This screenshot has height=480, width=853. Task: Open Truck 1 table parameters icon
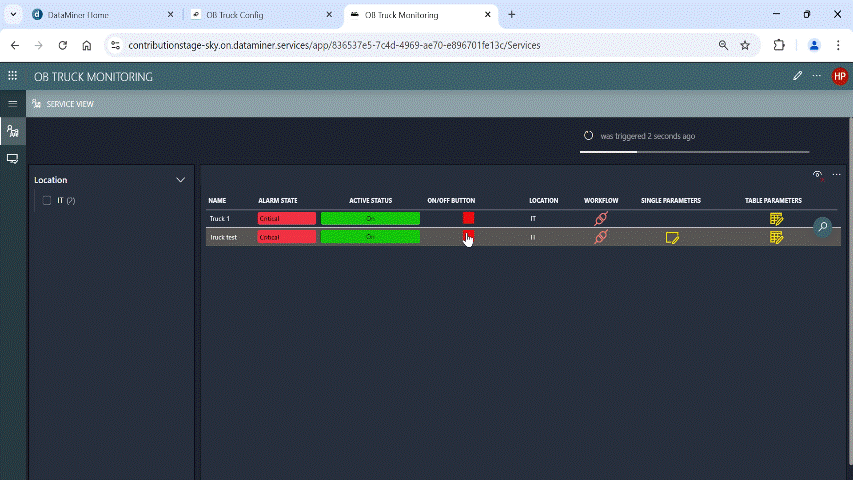pyautogui.click(x=776, y=218)
